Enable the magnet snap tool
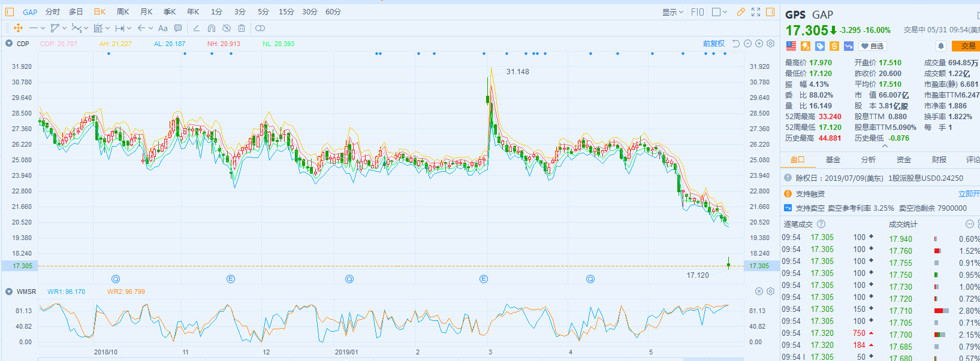 [212, 28]
